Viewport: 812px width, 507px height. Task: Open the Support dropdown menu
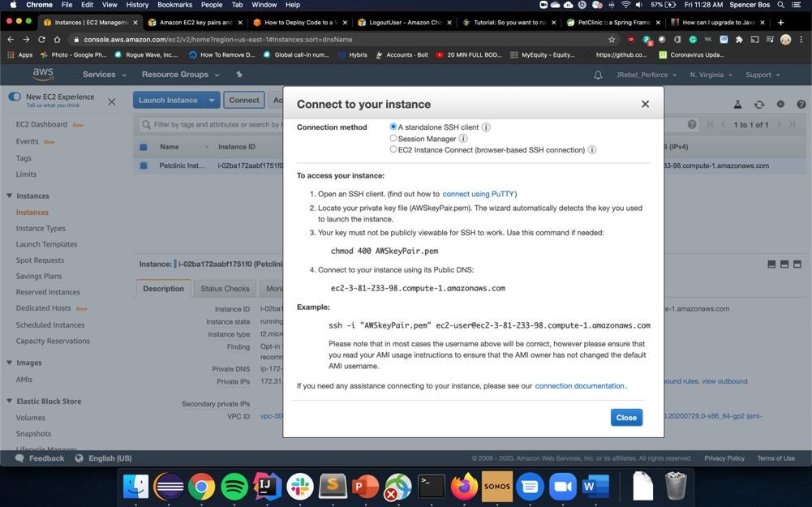763,75
